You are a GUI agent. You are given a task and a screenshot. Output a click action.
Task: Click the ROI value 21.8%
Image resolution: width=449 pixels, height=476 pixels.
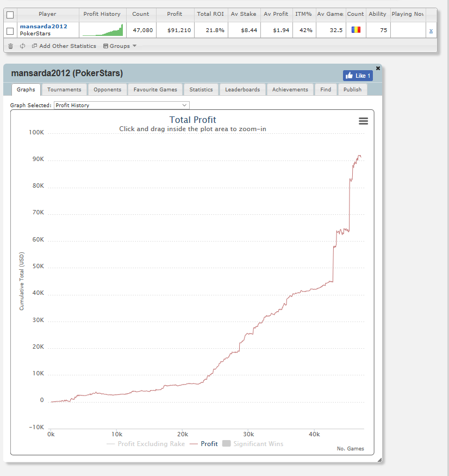click(x=215, y=30)
